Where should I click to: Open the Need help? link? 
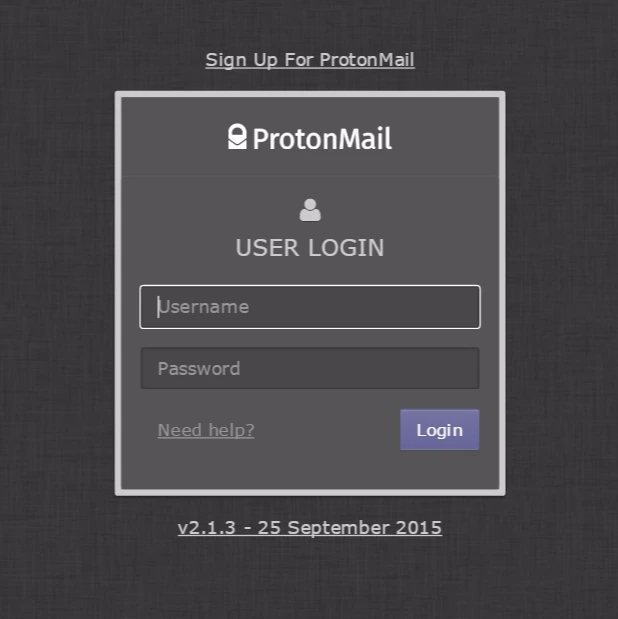click(x=206, y=430)
